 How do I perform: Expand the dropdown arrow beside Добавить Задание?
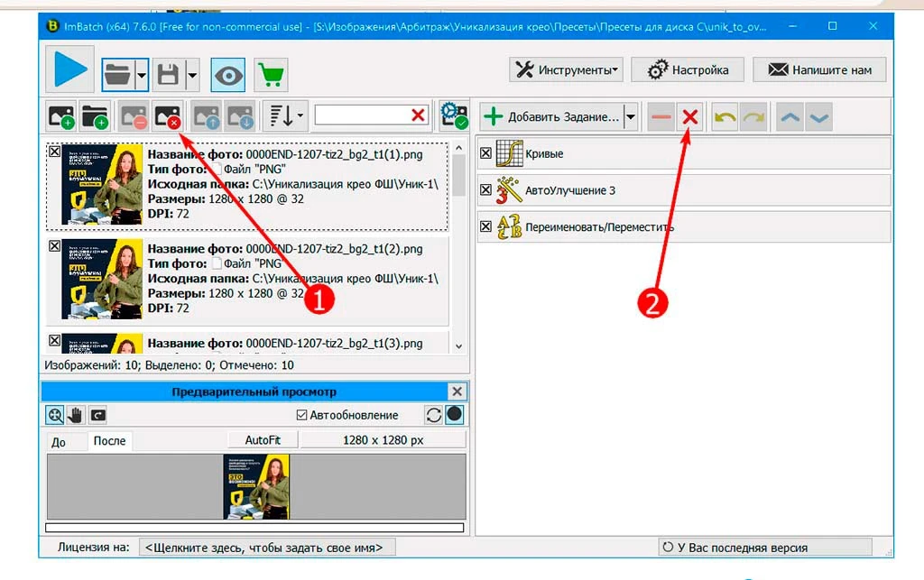[x=631, y=116]
